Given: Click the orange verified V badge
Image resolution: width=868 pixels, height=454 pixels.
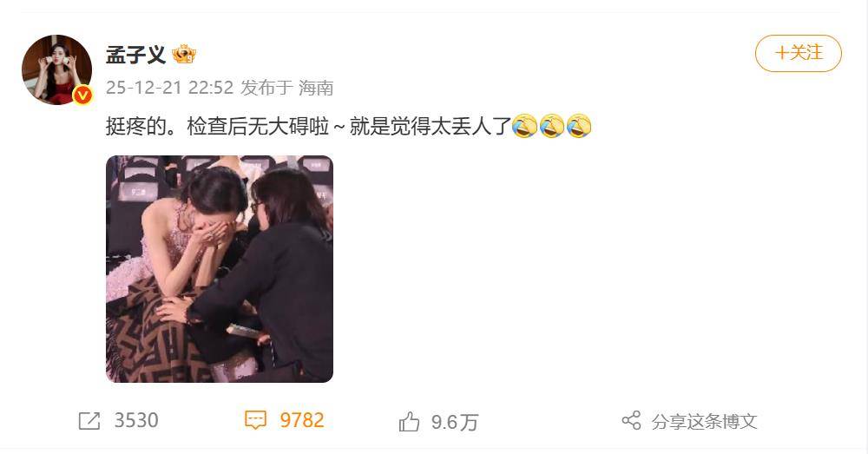Looking at the screenshot, I should (x=83, y=95).
